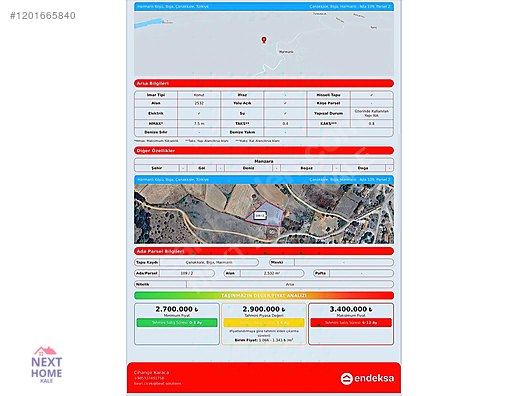Collapse the Ada Parsel Bilgileri section header
This screenshot has width=528, height=396.
point(264,251)
